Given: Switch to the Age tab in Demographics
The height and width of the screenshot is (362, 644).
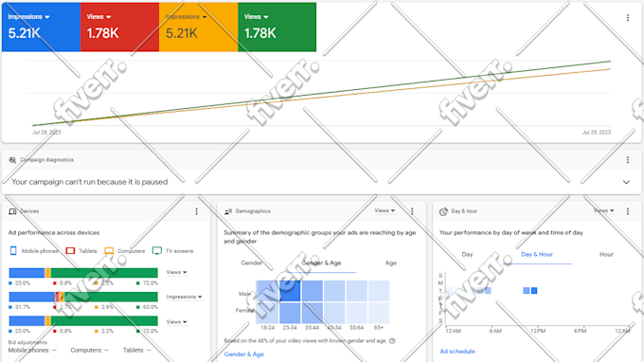Looking at the screenshot, I should click(391, 263).
